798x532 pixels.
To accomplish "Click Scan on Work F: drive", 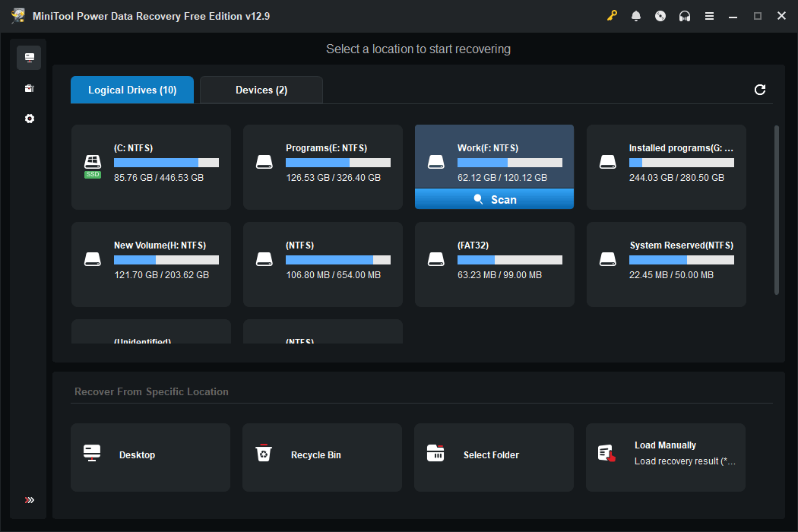I will (x=494, y=199).
